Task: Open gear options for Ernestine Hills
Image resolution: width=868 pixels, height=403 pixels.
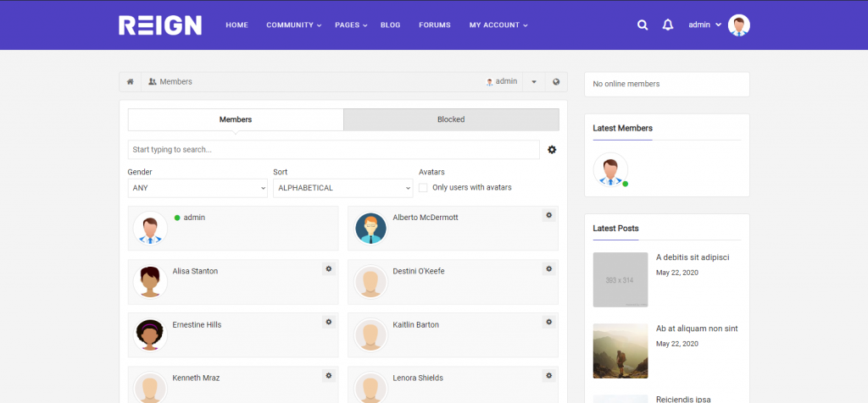Action: pos(329,322)
